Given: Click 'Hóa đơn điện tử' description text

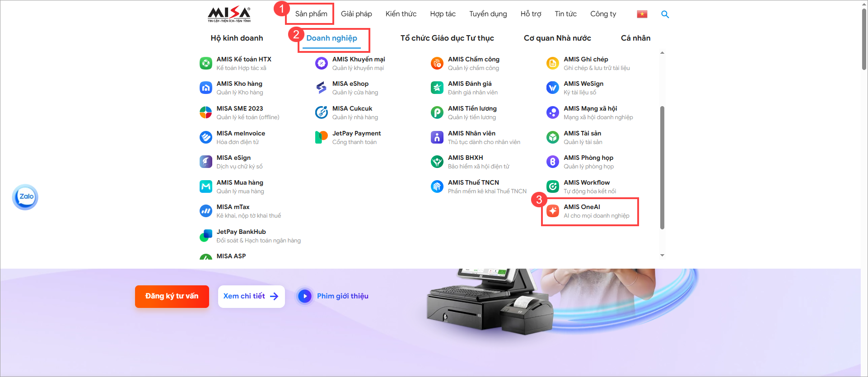Looking at the screenshot, I should [238, 142].
